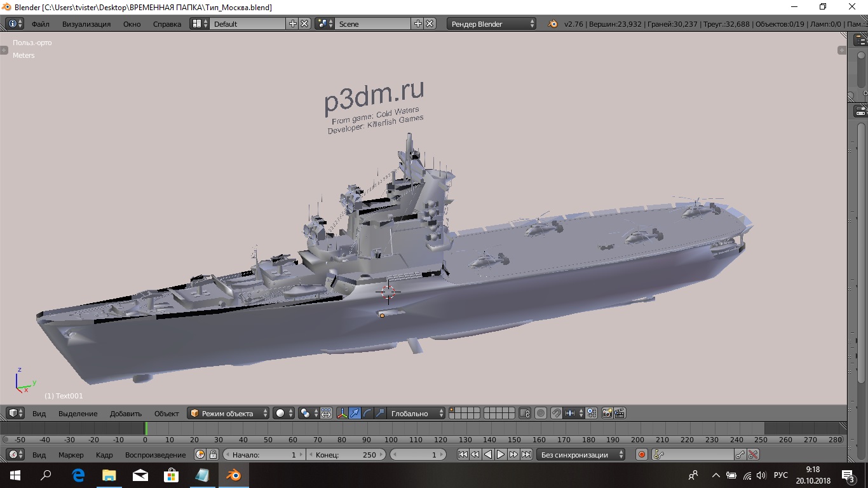Jump to the first frame
This screenshot has height=488, width=868.
(x=463, y=454)
